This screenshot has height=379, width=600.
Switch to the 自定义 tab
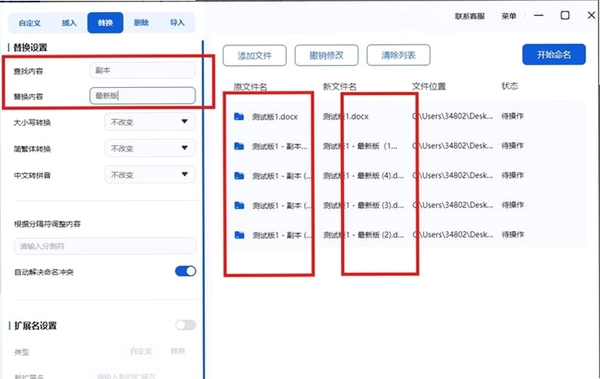29,23
